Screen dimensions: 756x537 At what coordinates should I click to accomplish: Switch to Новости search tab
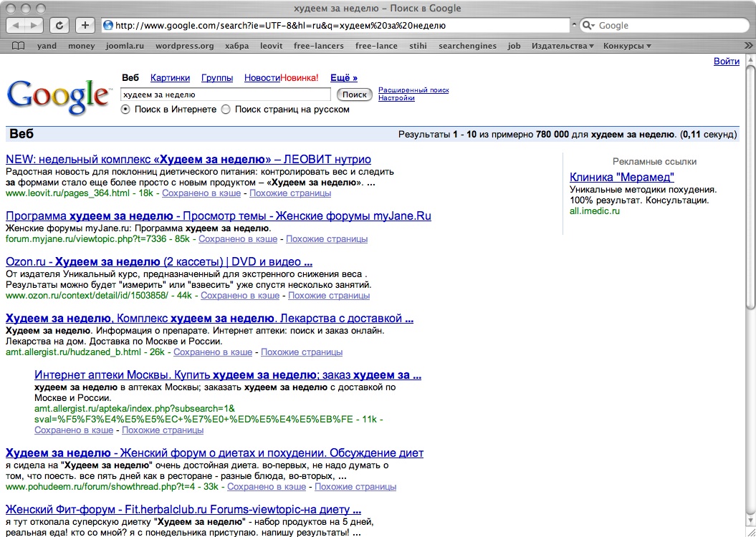[262, 77]
